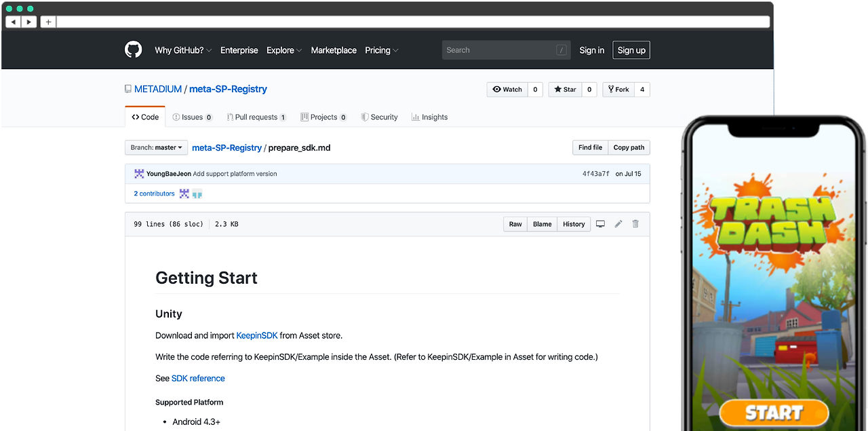The height and width of the screenshot is (431, 868).
Task: Click the Supported Platform heading
Action: pos(189,402)
